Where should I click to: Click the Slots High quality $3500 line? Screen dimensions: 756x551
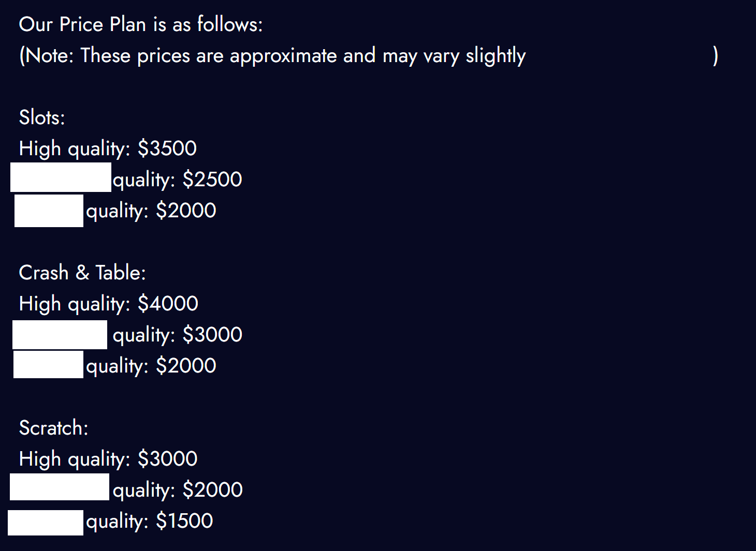click(108, 148)
